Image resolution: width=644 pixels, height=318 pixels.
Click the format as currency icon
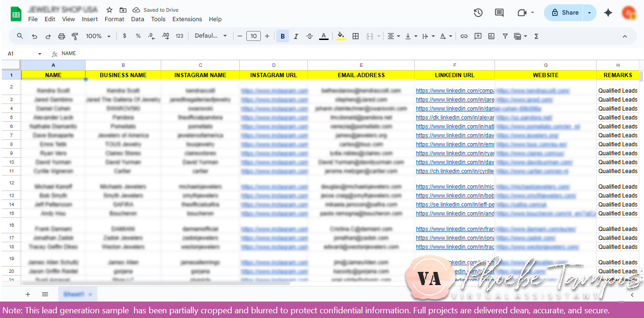tap(124, 36)
